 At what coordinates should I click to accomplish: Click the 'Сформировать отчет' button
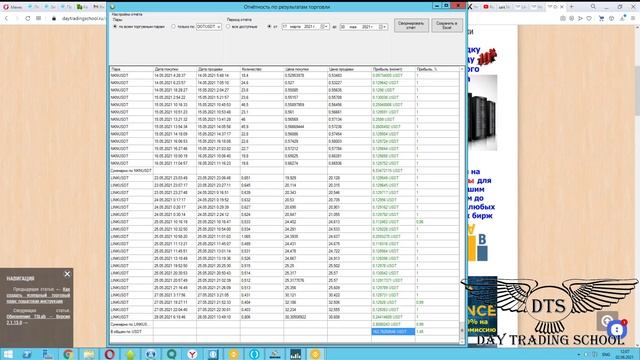411,25
